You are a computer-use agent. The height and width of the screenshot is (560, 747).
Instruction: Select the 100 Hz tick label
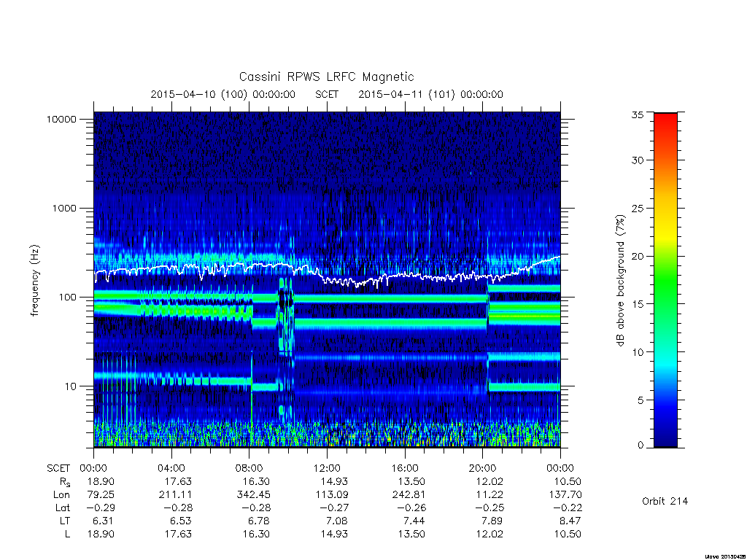(67, 297)
